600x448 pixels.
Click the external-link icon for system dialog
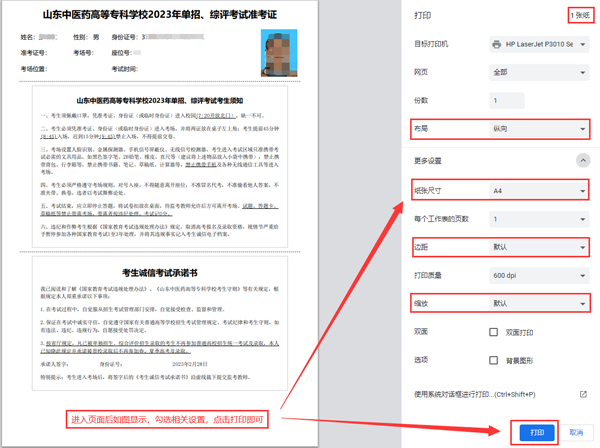pos(583,394)
